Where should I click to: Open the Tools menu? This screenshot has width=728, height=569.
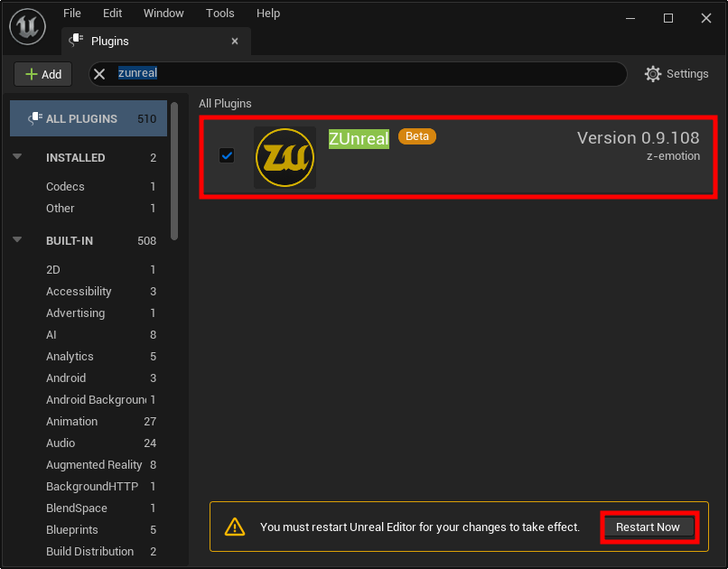pyautogui.click(x=219, y=14)
